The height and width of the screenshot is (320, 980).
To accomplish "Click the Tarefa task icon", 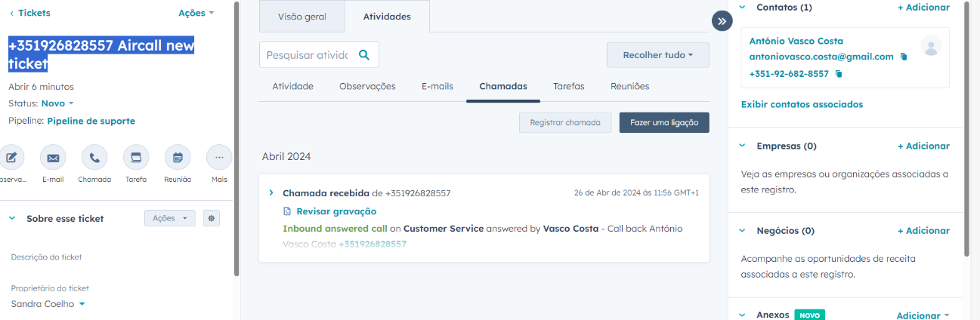I will click(x=136, y=158).
